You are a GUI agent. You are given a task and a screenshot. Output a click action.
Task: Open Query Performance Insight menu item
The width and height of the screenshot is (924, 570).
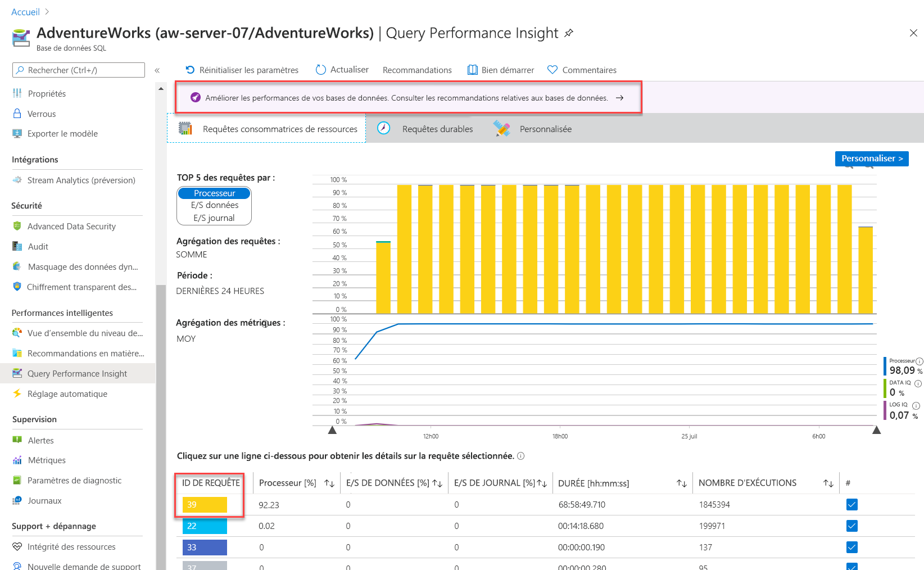(x=78, y=373)
